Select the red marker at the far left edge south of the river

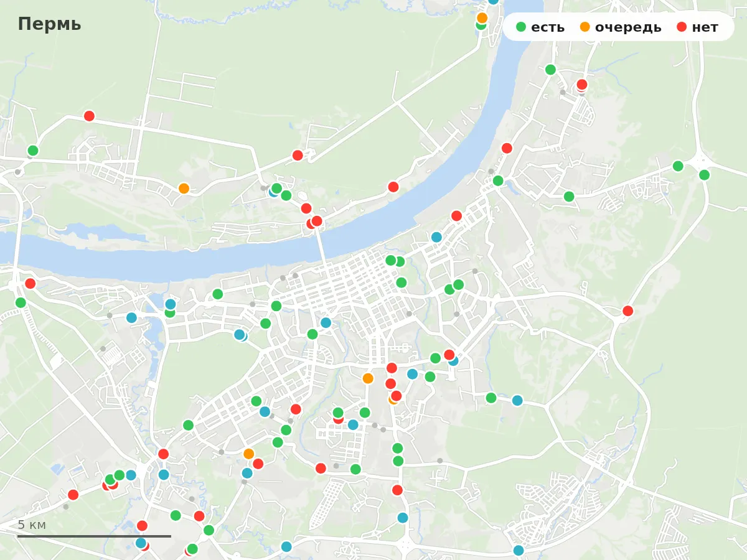30,284
